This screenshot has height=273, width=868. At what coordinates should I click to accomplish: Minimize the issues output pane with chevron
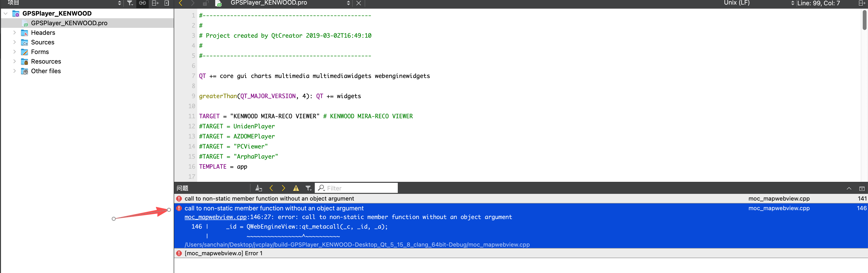click(849, 188)
